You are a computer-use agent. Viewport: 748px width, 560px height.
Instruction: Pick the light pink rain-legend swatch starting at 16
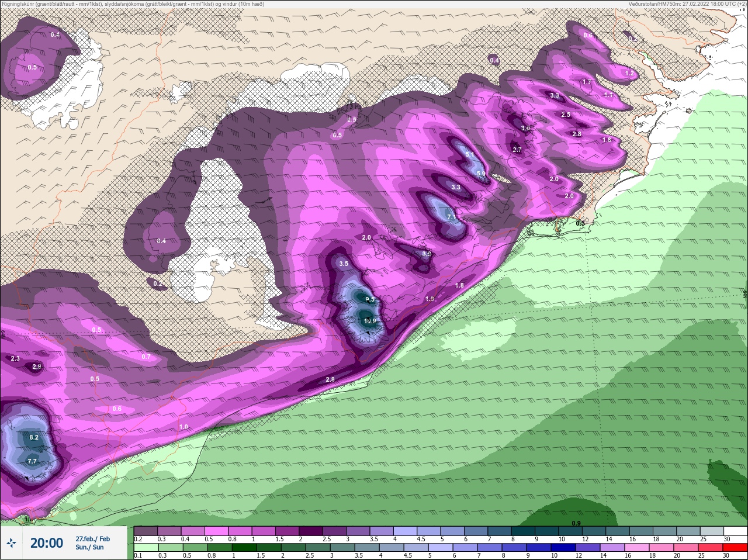tap(637, 548)
